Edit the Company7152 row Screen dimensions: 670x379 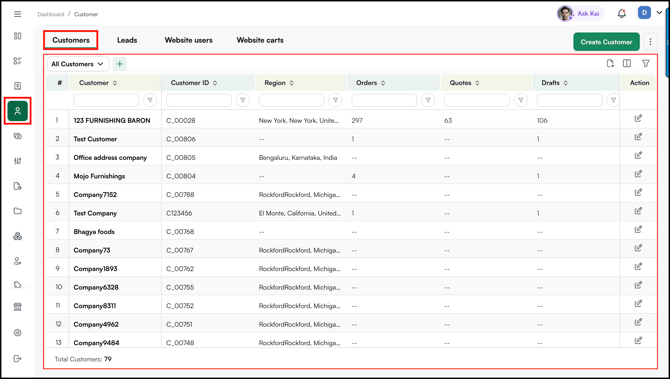(x=638, y=193)
